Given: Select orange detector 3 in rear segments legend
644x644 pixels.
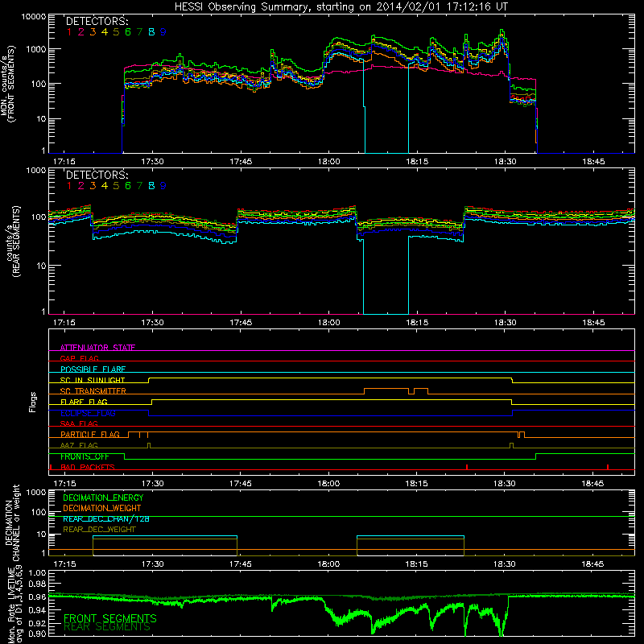Looking at the screenshot, I should click(93, 186).
